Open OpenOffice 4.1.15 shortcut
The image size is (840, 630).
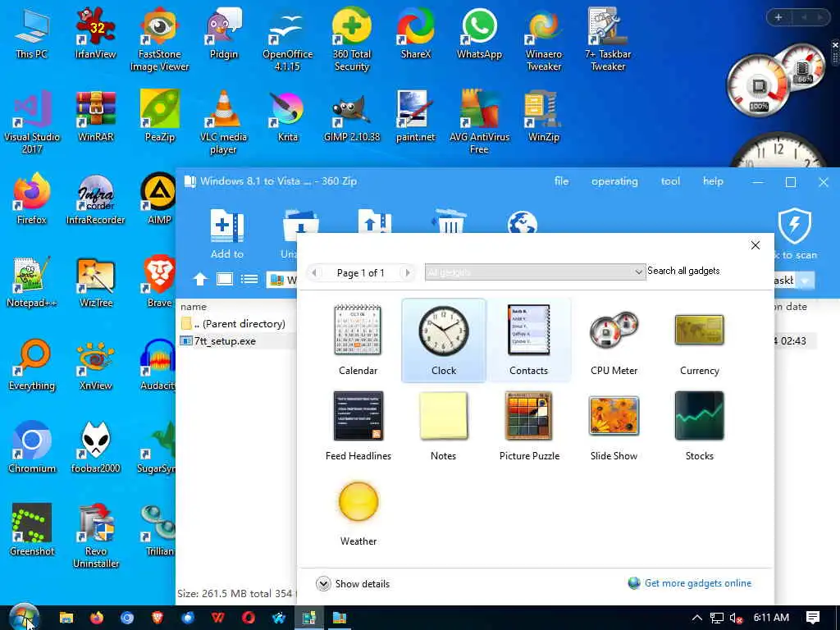pyautogui.click(x=288, y=39)
